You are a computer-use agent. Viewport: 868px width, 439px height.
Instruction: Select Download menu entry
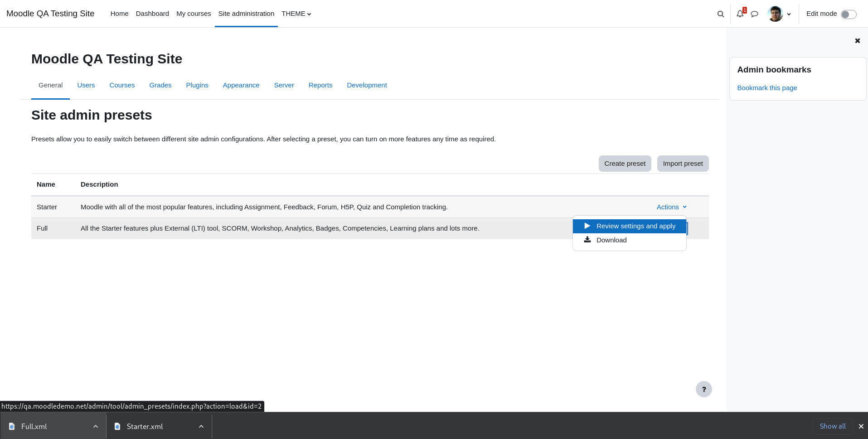click(630, 240)
